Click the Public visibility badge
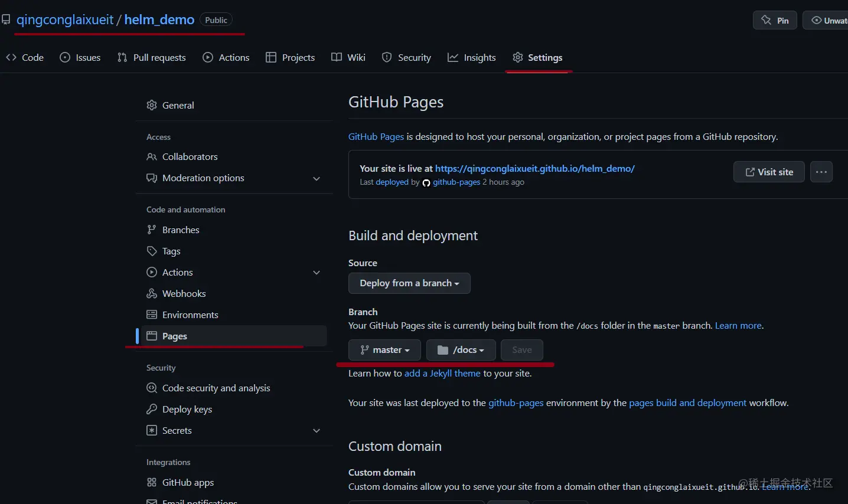This screenshot has height=504, width=848. pos(216,20)
